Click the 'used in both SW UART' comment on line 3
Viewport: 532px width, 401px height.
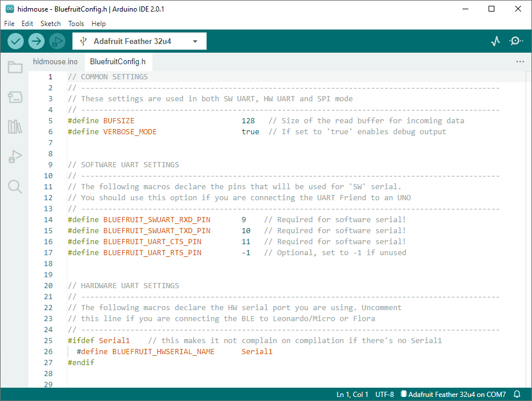pos(210,99)
